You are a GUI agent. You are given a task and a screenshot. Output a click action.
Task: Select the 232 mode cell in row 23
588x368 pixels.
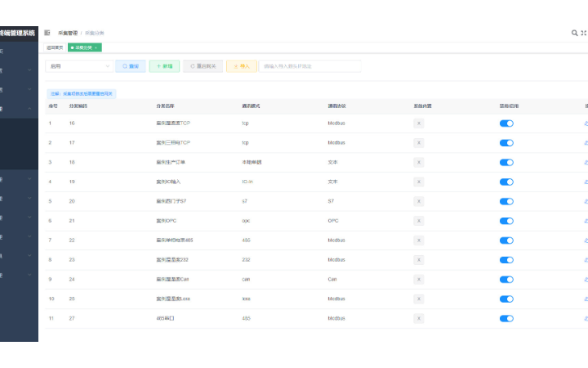246,260
